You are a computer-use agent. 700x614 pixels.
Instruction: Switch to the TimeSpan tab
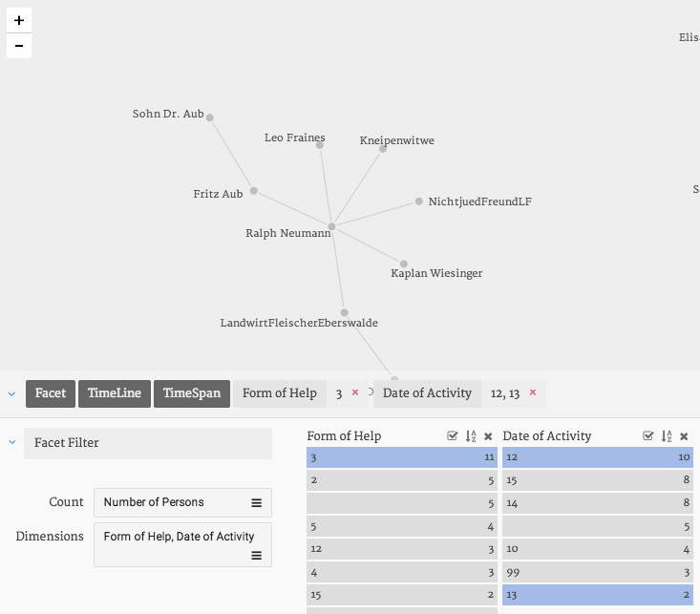[x=191, y=393]
